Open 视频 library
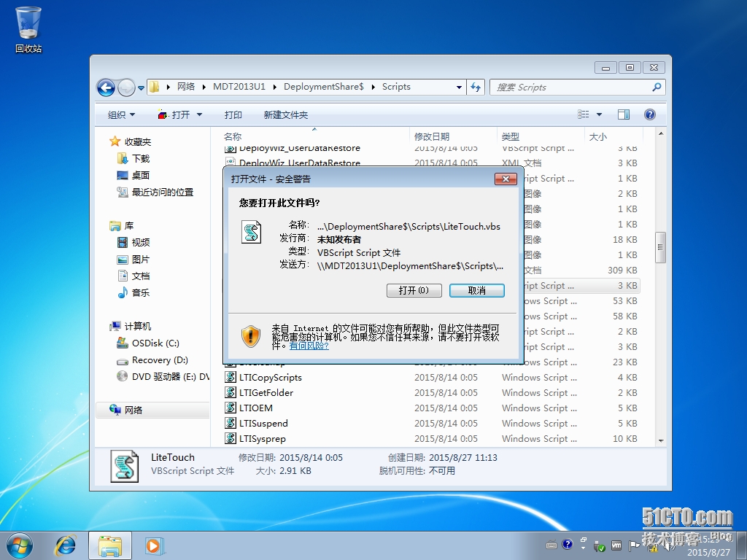 point(133,242)
